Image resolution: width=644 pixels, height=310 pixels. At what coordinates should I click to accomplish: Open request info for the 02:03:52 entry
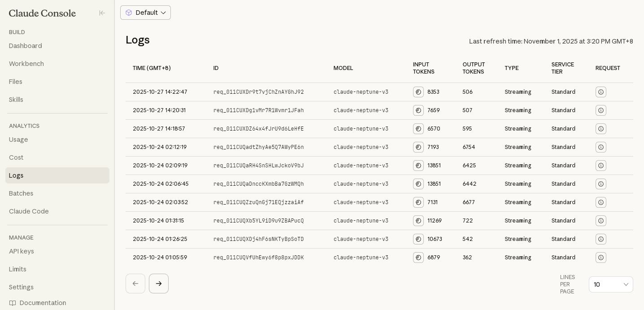click(601, 202)
